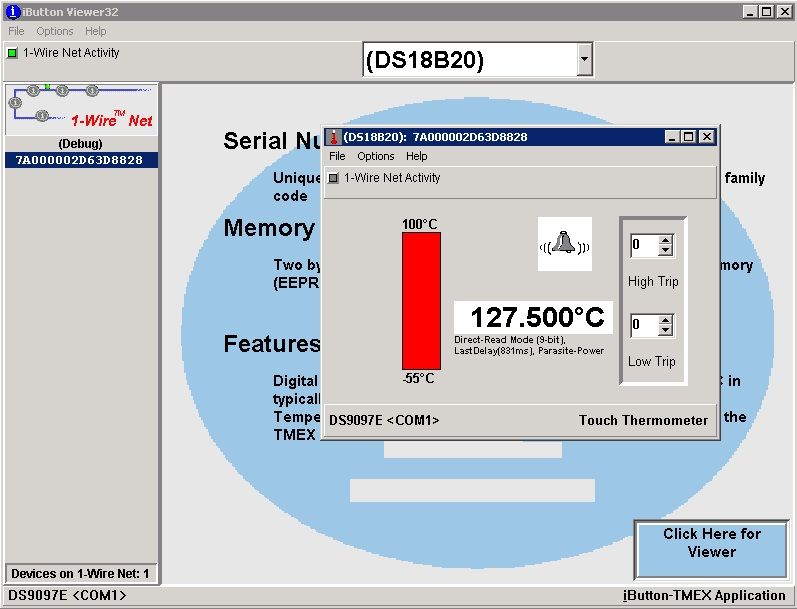Click the green 1-Wire Net Activity indicator

(12, 53)
